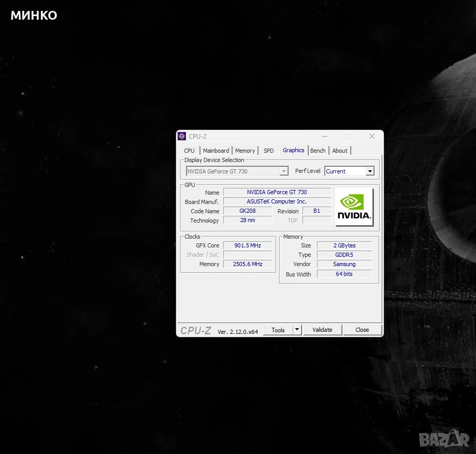Select the Memory tab
The width and height of the screenshot is (476, 454).
(x=245, y=151)
